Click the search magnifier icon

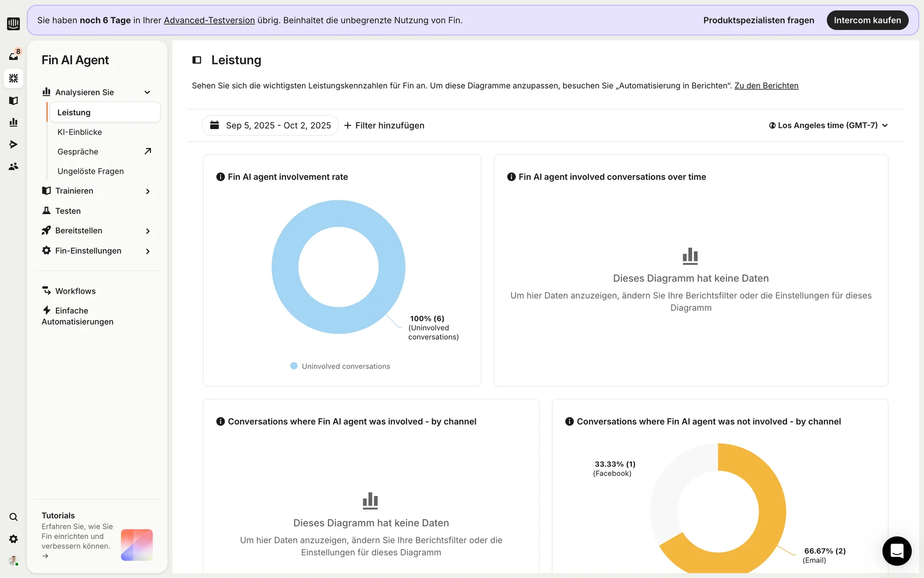click(13, 517)
